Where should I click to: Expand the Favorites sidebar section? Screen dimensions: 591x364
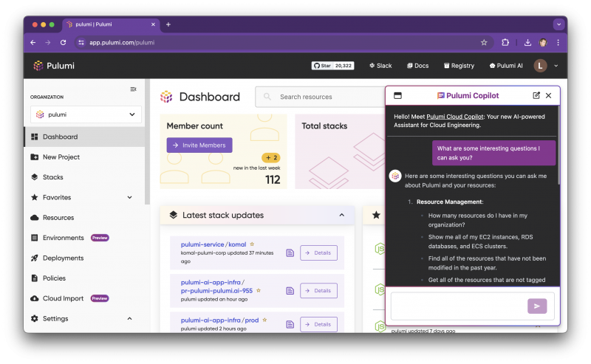coord(130,197)
